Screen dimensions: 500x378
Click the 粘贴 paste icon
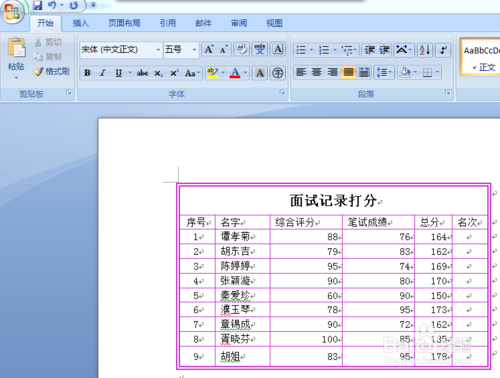coord(16,48)
